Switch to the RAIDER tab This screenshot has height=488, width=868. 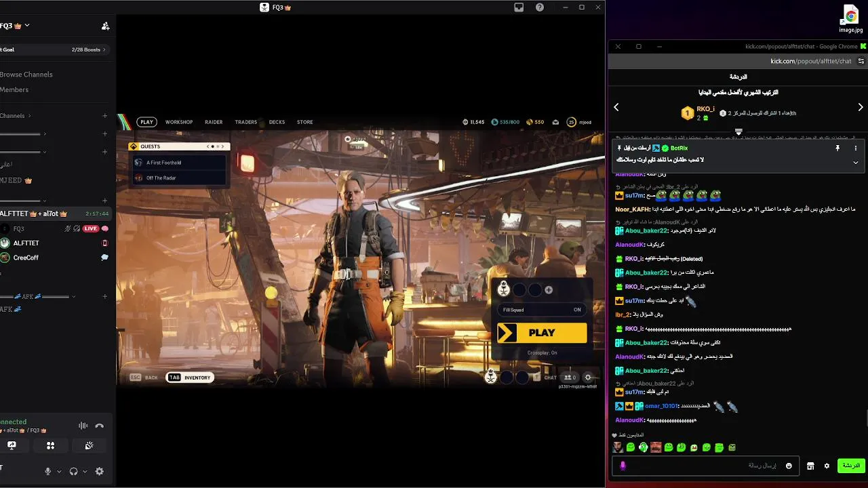coord(214,122)
